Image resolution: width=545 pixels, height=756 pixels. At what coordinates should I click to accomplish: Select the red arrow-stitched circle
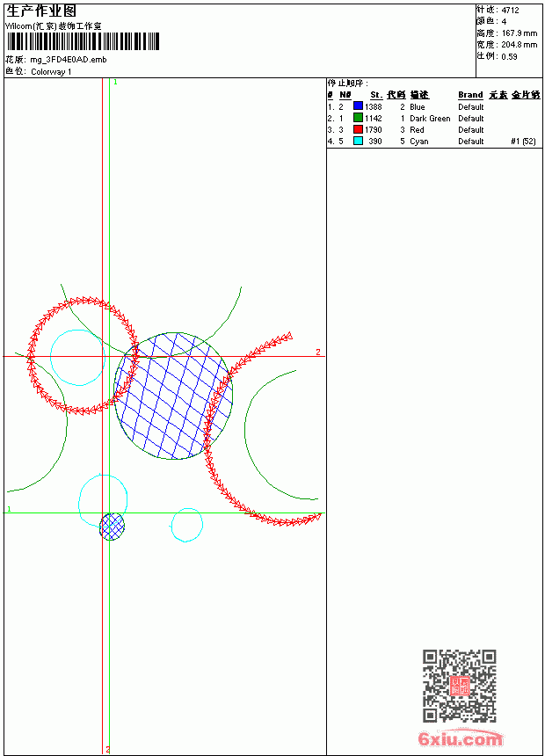pos(83,356)
